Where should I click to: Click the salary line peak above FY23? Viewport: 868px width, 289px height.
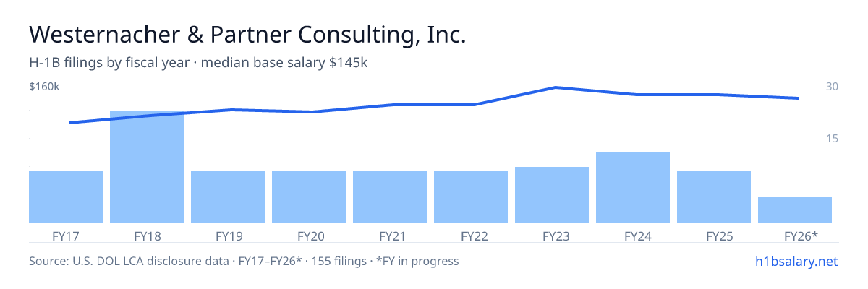pyautogui.click(x=555, y=87)
